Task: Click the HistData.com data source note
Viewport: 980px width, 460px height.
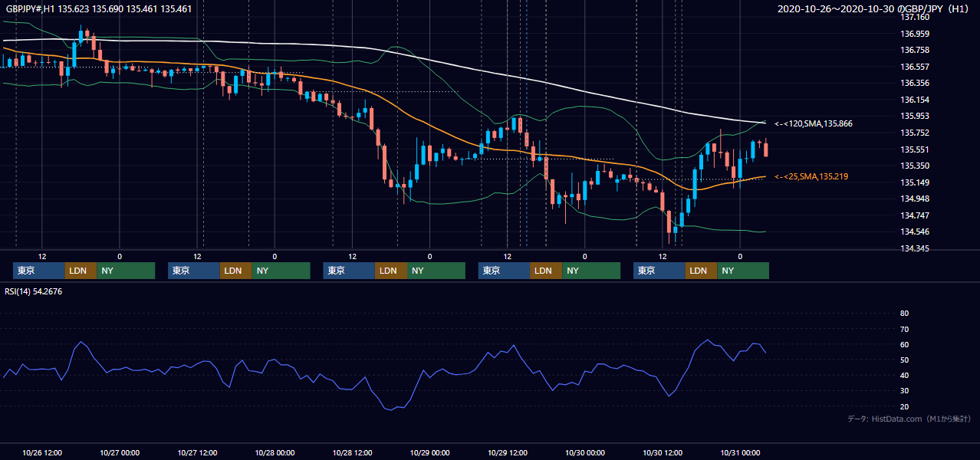Action: click(909, 419)
